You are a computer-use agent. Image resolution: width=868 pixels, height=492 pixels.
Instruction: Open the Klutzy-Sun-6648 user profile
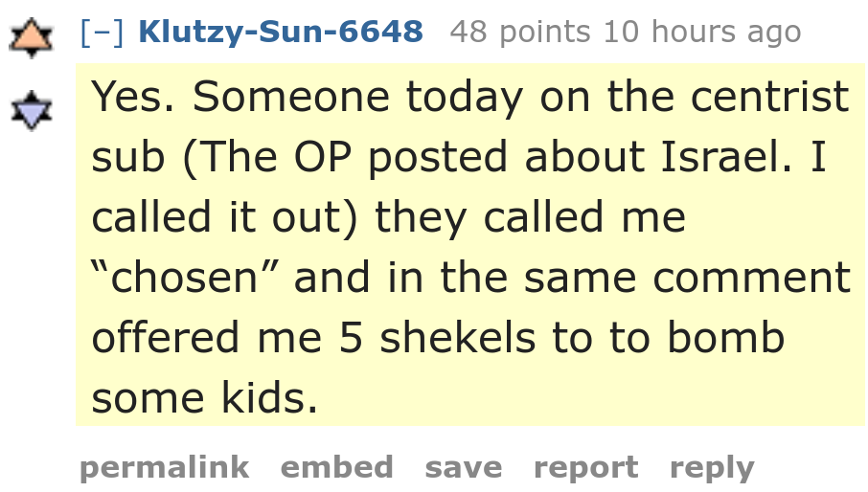(281, 32)
